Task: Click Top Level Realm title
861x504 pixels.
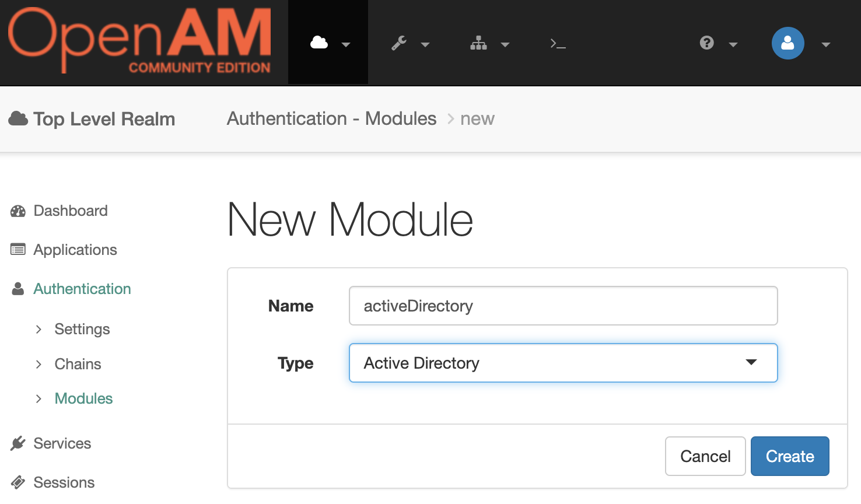Action: tap(104, 119)
